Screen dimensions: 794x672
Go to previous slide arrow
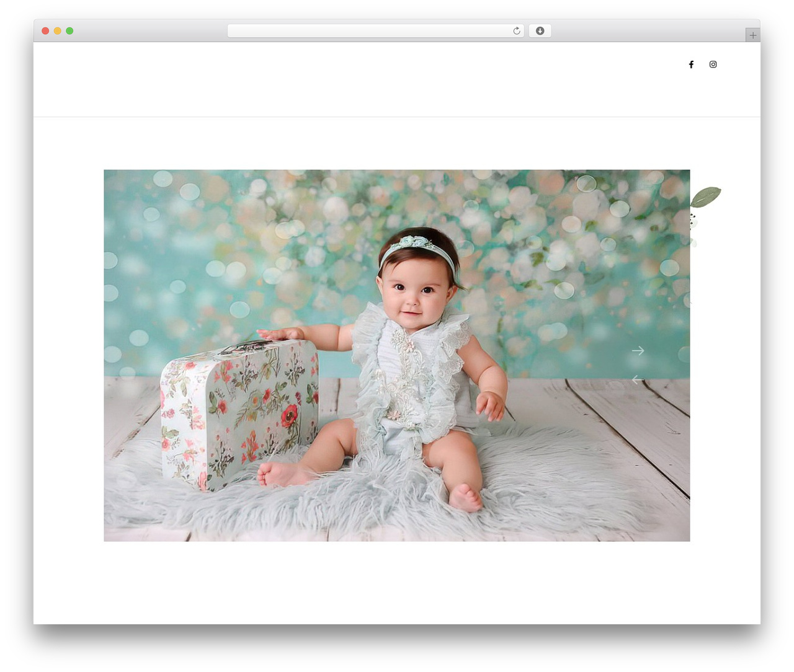click(x=638, y=379)
